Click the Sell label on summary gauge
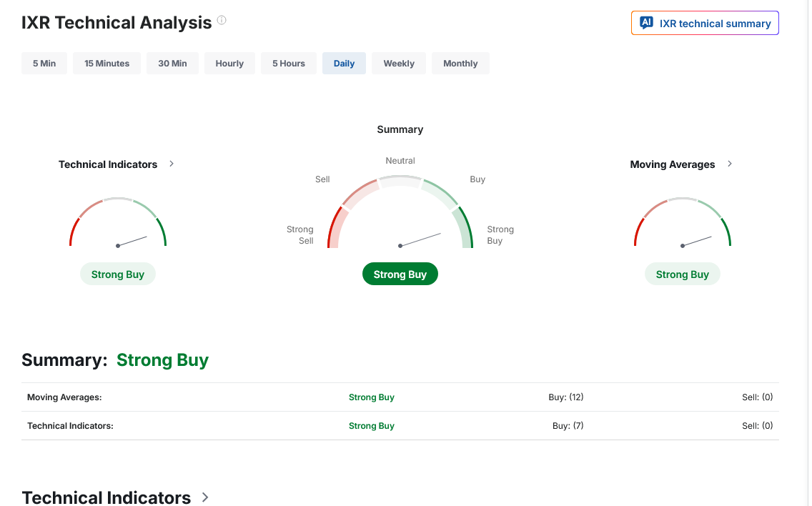This screenshot has height=506, width=812. (322, 179)
